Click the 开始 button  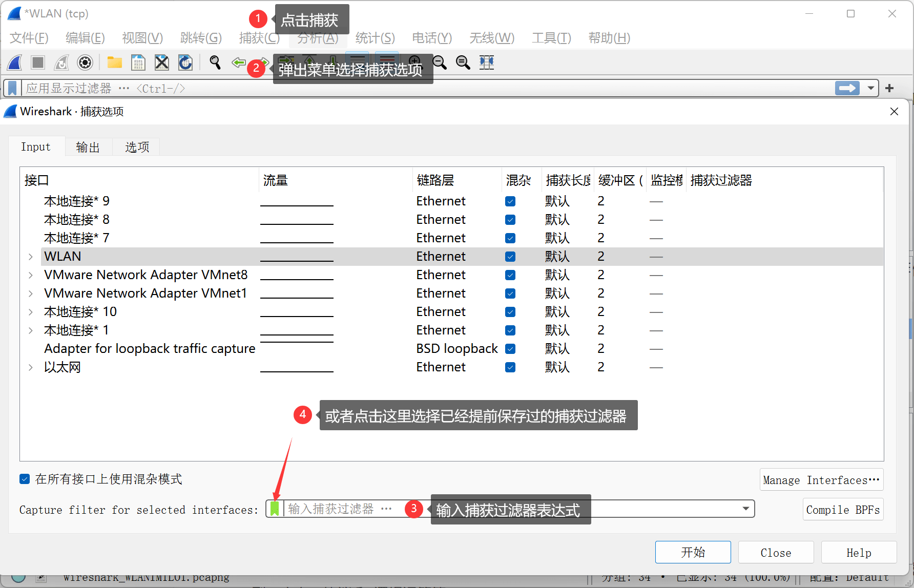pos(693,552)
